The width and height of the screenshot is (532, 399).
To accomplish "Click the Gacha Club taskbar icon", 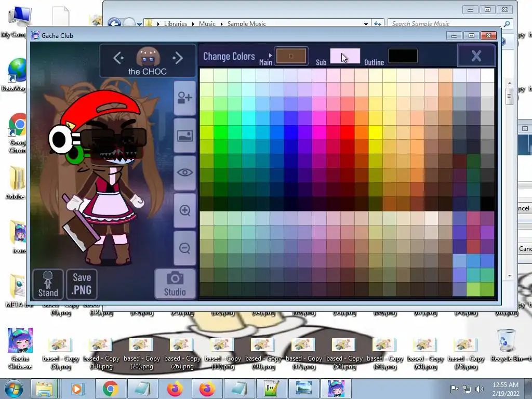I will click(336, 389).
